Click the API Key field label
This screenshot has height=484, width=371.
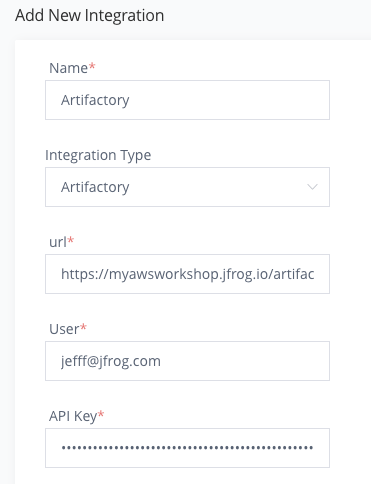coord(73,417)
